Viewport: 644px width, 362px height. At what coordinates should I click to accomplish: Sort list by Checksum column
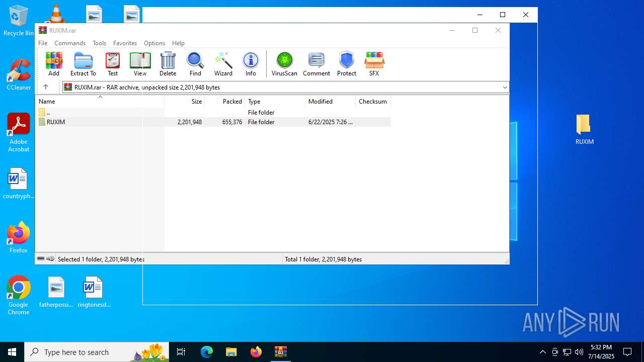373,102
